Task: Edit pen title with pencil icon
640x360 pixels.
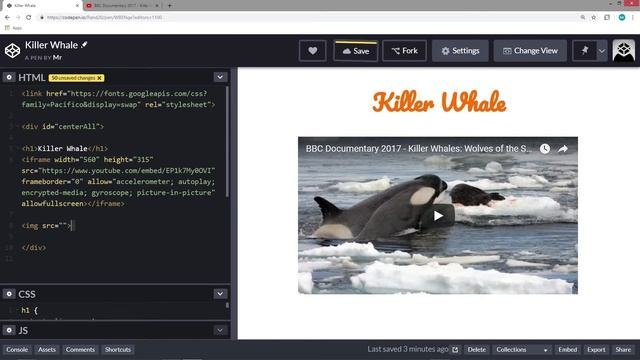Action: [x=84, y=45]
